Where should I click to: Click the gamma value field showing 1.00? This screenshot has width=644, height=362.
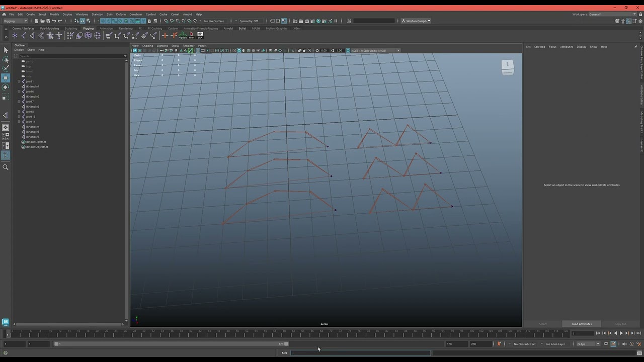click(x=340, y=50)
